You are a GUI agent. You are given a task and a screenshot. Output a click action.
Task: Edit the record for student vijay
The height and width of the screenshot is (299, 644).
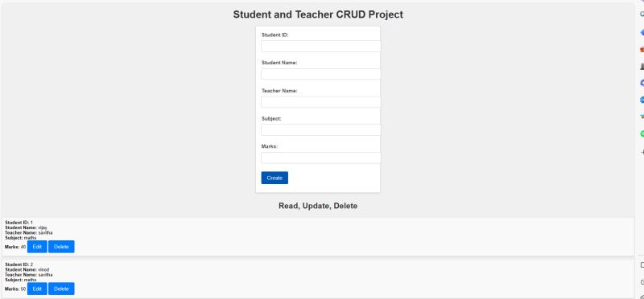click(37, 247)
